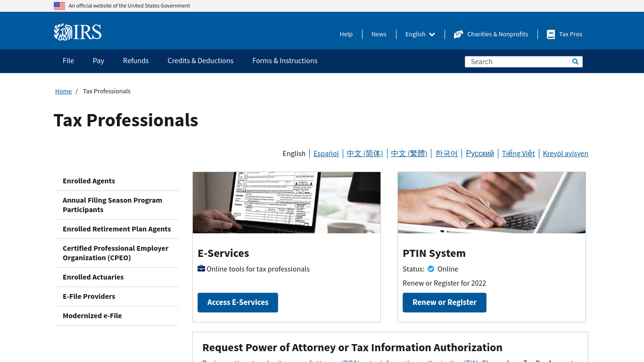
Task: Open the File menu
Action: (68, 61)
